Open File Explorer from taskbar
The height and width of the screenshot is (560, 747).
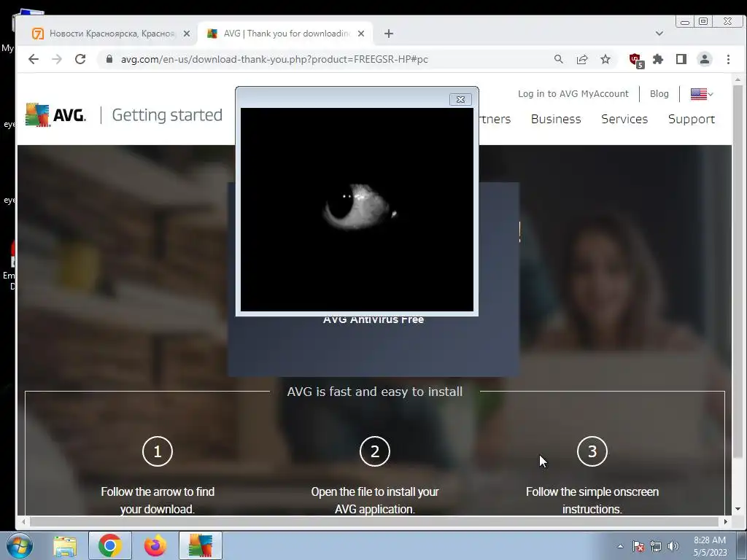click(65, 545)
